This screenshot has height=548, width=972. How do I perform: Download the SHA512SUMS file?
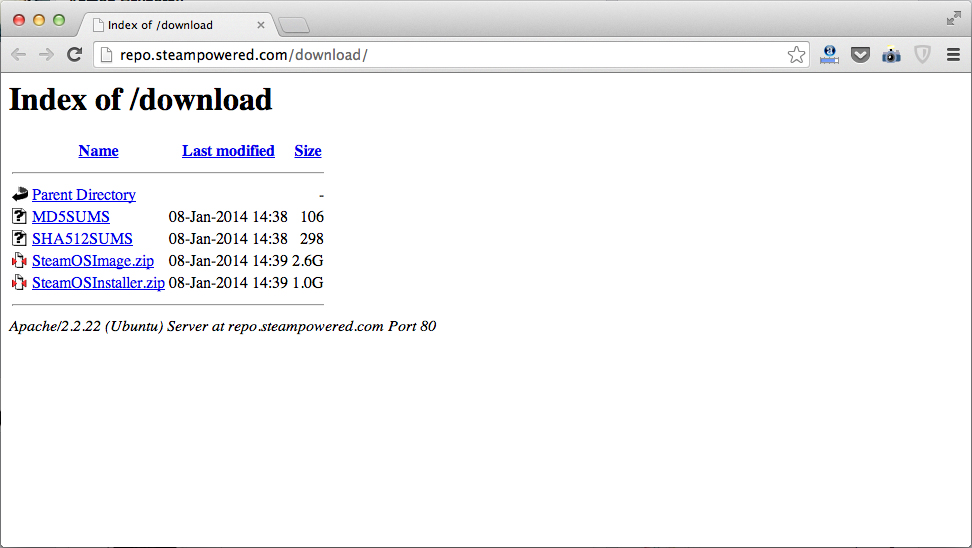pos(82,239)
